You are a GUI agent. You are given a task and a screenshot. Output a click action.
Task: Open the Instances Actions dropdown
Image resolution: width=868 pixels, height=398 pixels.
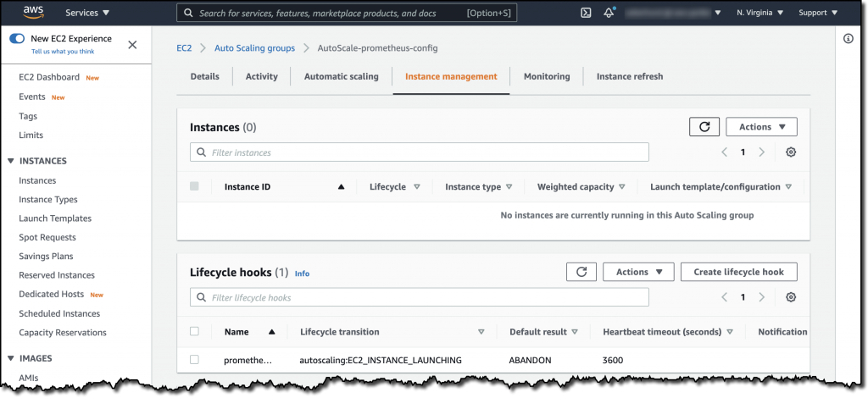762,126
